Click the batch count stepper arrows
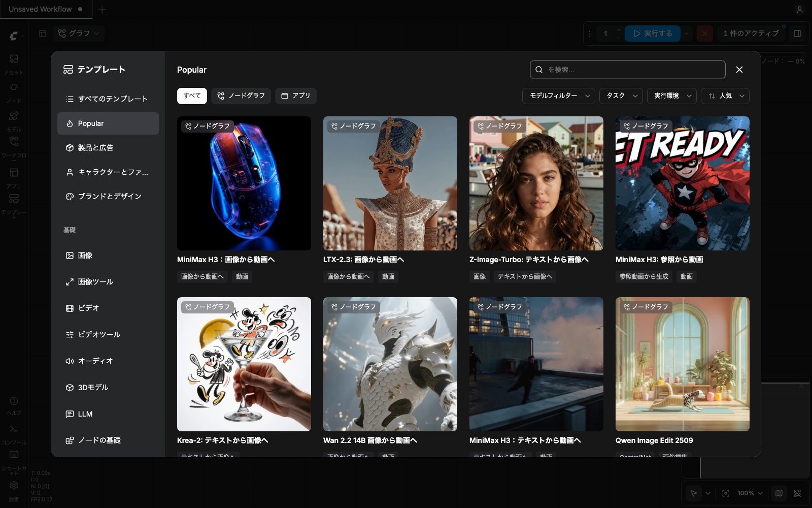Viewport: 812px width, 508px height. tap(618, 34)
